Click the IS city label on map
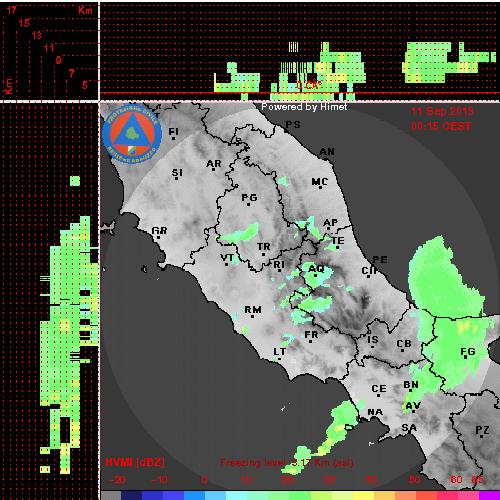This screenshot has width=500, height=500. click(x=373, y=339)
